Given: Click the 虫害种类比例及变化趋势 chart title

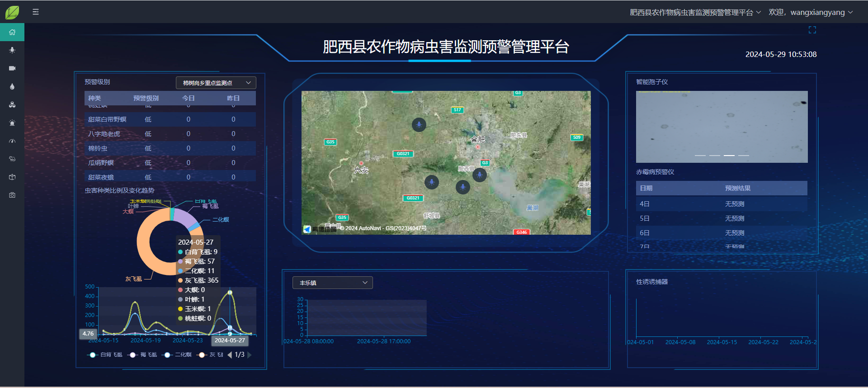Looking at the screenshot, I should click(119, 190).
